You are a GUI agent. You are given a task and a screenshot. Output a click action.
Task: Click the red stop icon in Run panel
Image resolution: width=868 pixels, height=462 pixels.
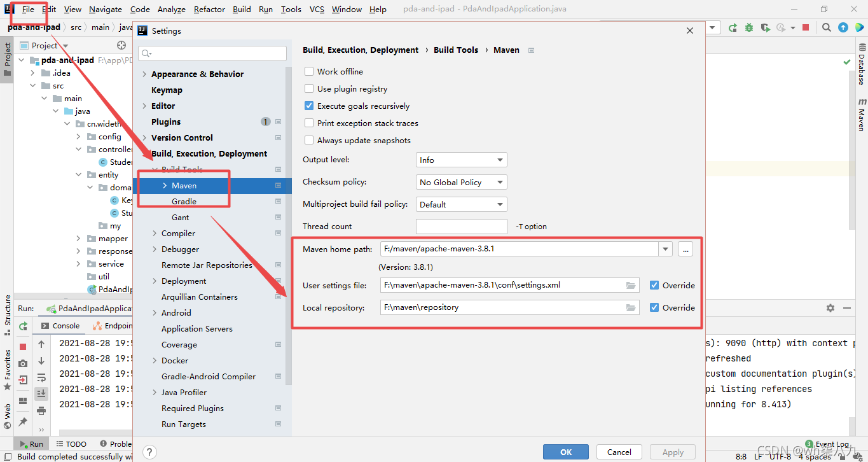point(23,347)
